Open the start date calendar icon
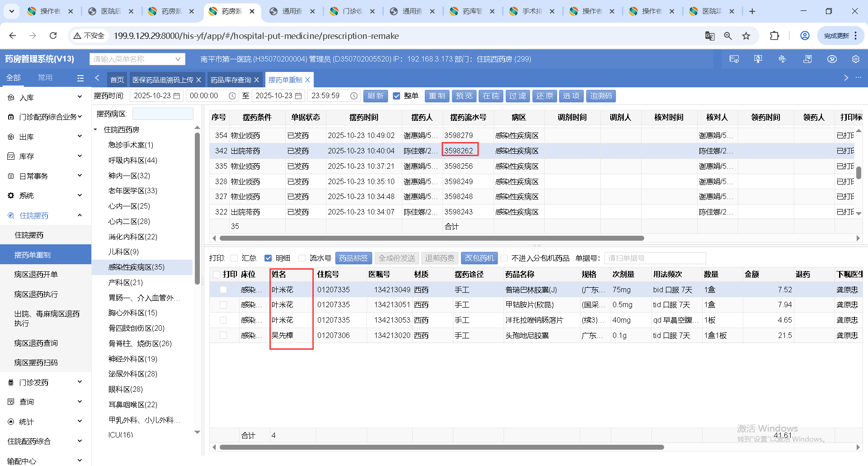Image resolution: width=868 pixels, height=466 pixels. (x=177, y=96)
